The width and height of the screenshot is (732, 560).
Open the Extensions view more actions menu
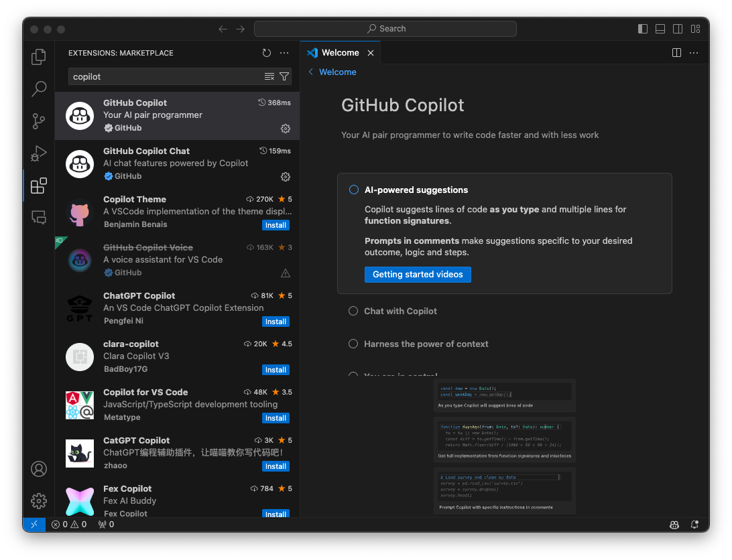pos(284,53)
